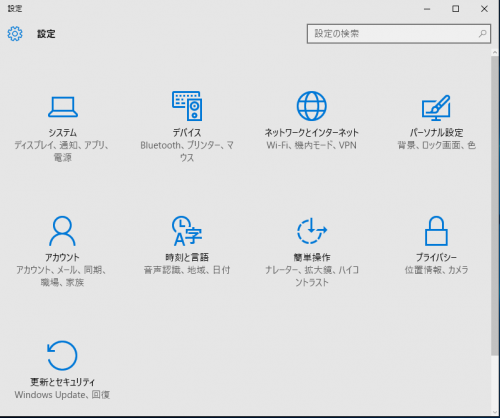Screen dimensions: 500x418
Task: Minimize the 設定 window
Action: click(x=427, y=9)
